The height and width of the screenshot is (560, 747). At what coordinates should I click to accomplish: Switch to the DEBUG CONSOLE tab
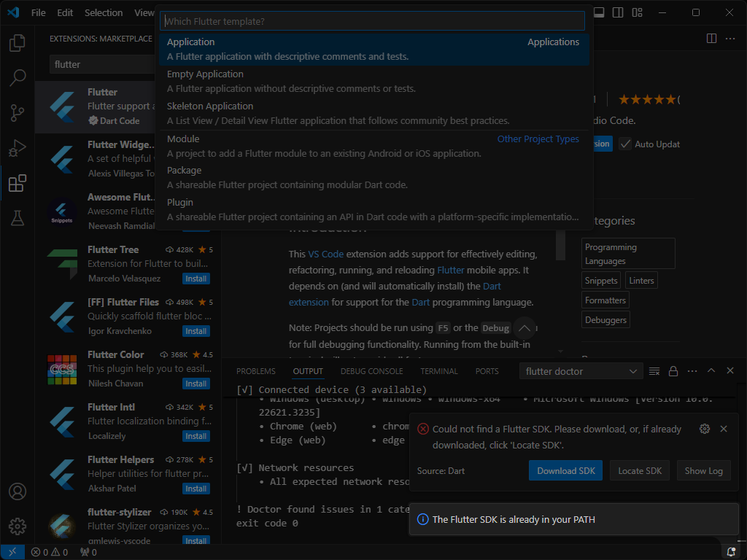click(x=371, y=371)
